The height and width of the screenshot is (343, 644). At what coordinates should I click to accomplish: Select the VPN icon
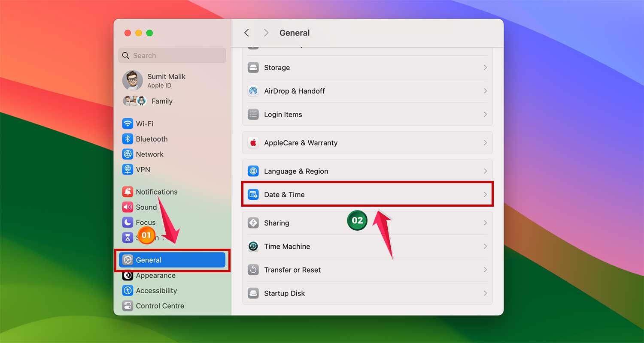point(128,169)
